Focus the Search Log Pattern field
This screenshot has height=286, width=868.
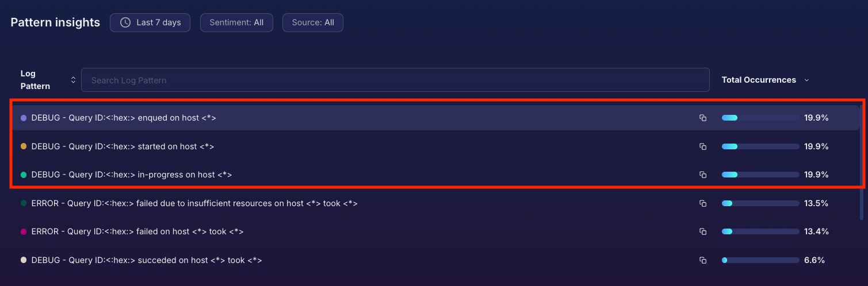pyautogui.click(x=395, y=80)
